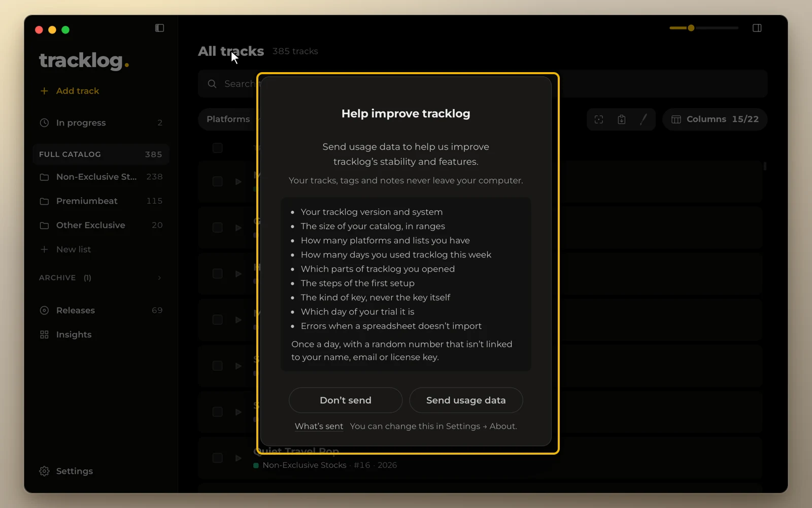This screenshot has height=508, width=812.
Task: Click the track list vertical scrollbar
Action: 765,166
